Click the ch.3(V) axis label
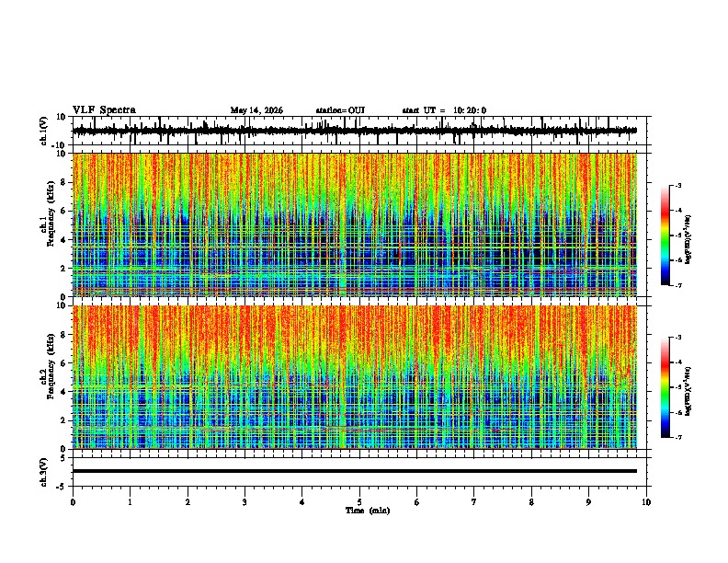Viewport: 728px width, 563px height. tap(44, 472)
